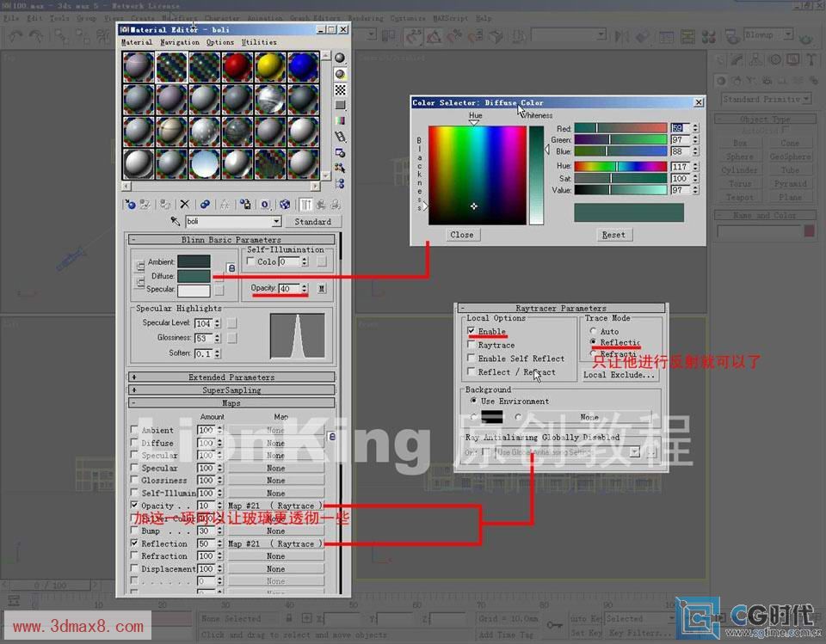Image resolution: width=826 pixels, height=644 pixels.
Task: Collapse the Blinn Basic Parameters rollout
Action: point(231,240)
